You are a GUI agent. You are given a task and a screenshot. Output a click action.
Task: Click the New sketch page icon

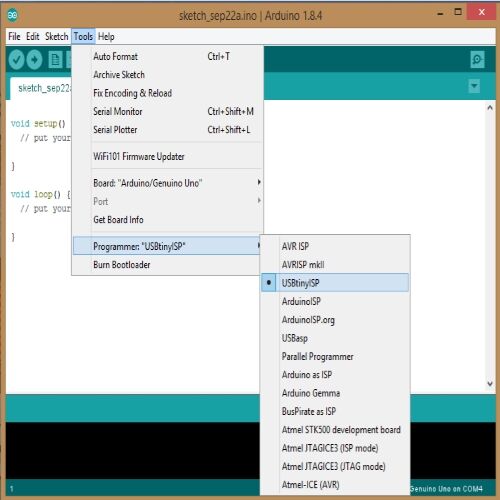tap(55, 60)
